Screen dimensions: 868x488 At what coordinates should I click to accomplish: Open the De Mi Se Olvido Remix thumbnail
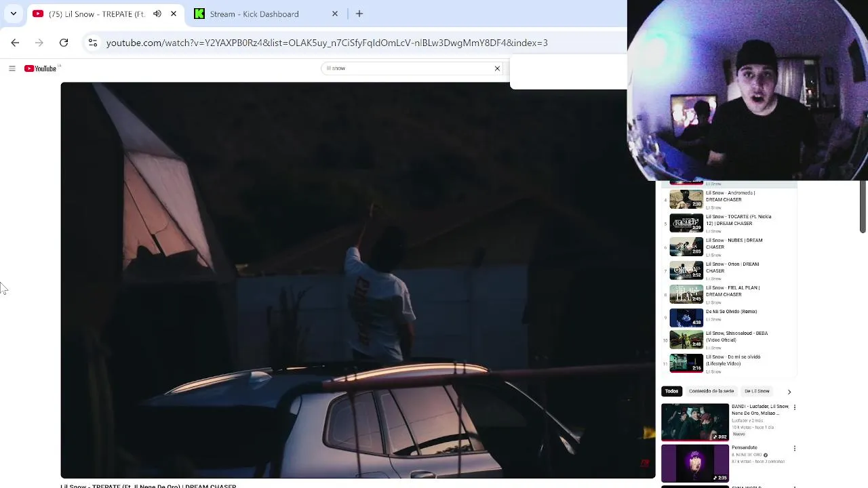pyautogui.click(x=686, y=318)
